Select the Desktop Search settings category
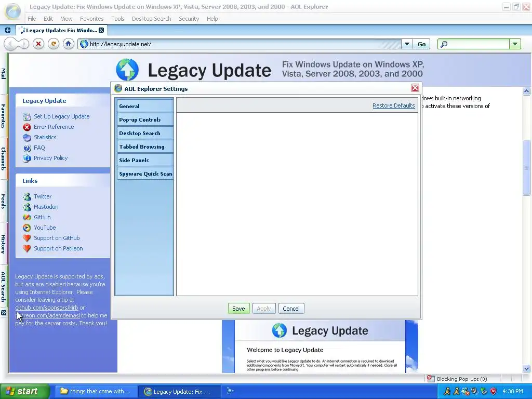 click(145, 133)
